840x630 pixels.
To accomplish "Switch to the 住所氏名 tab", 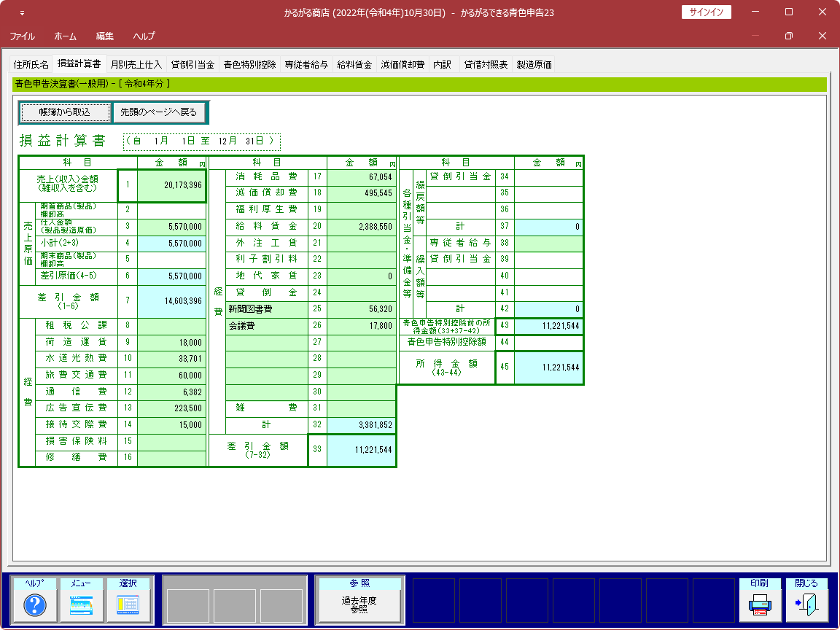I will pos(31,64).
